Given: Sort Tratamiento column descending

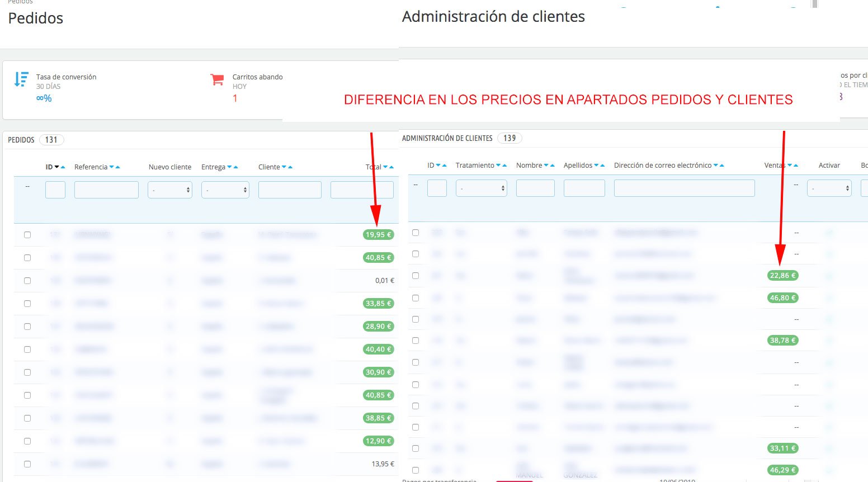Looking at the screenshot, I should (x=499, y=166).
